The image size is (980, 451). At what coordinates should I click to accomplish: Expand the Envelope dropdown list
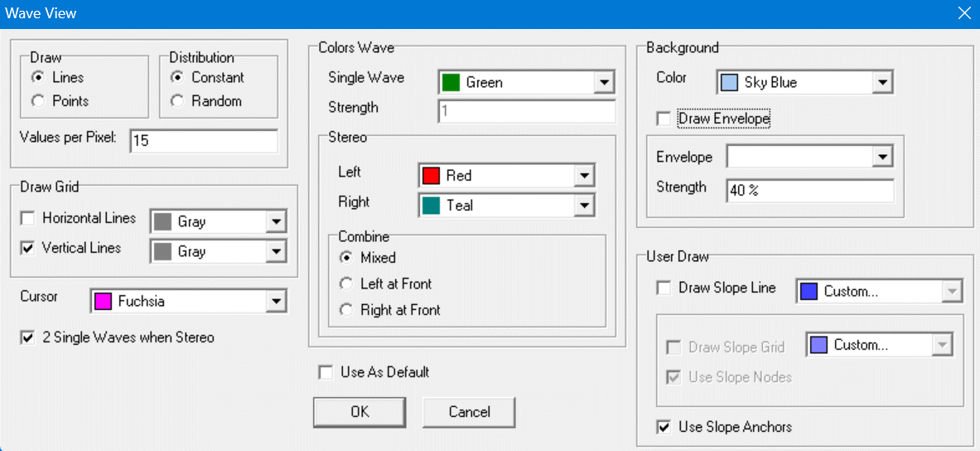coord(882,157)
